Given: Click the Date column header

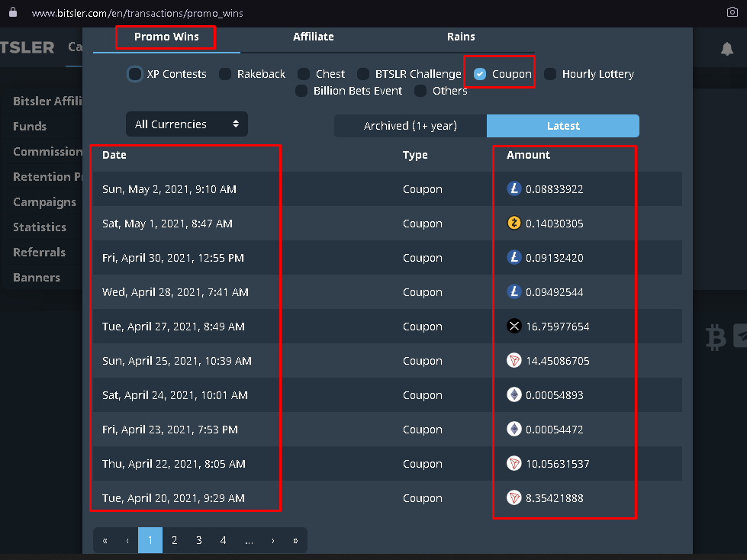Looking at the screenshot, I should pos(114,155).
